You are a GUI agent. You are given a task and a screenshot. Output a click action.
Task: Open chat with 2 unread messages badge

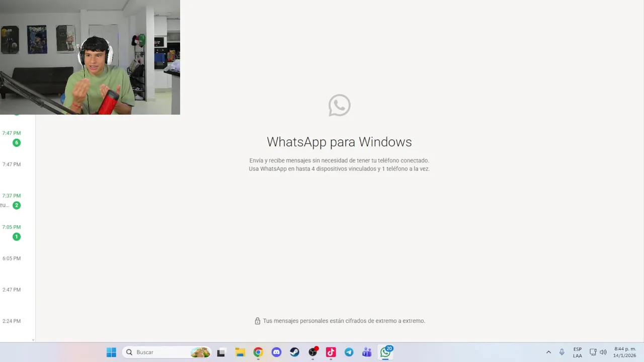point(17,205)
